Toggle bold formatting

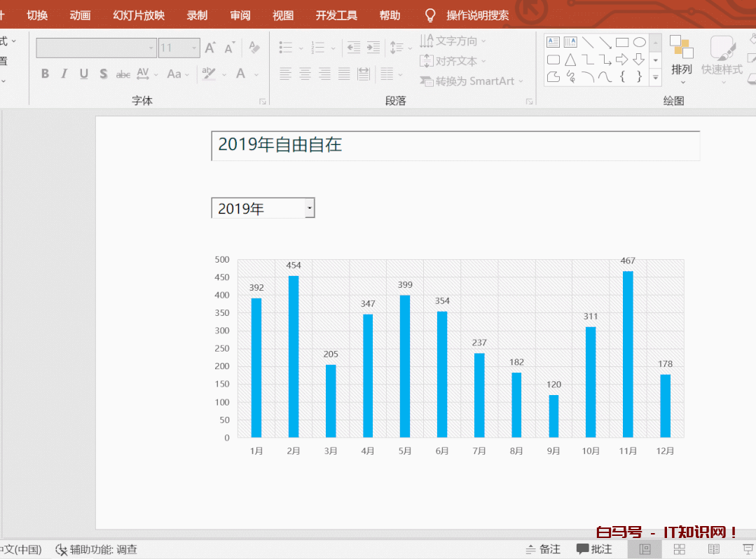pos(45,73)
